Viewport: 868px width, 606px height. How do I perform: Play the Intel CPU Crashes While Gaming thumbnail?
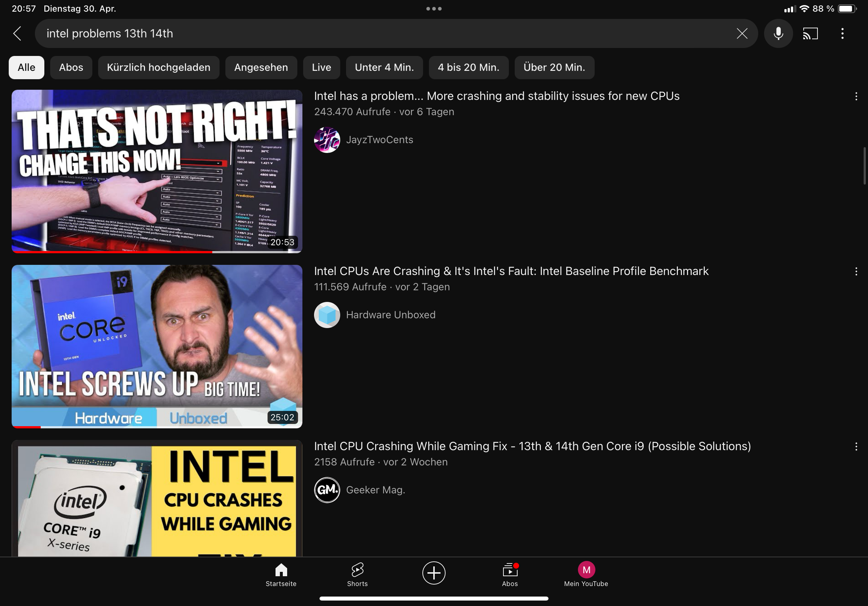157,498
